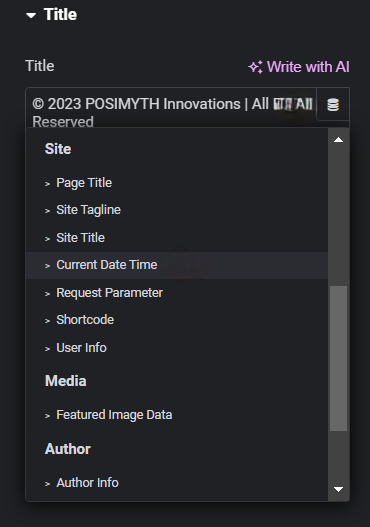The height and width of the screenshot is (527, 370).
Task: Click the arrow bullet before Author Info
Action: (x=47, y=484)
